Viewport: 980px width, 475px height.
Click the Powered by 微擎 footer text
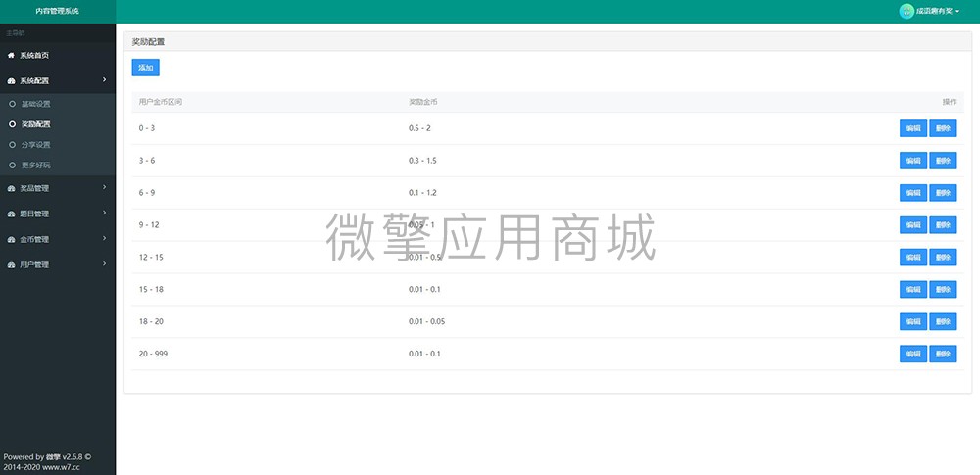click(x=47, y=462)
